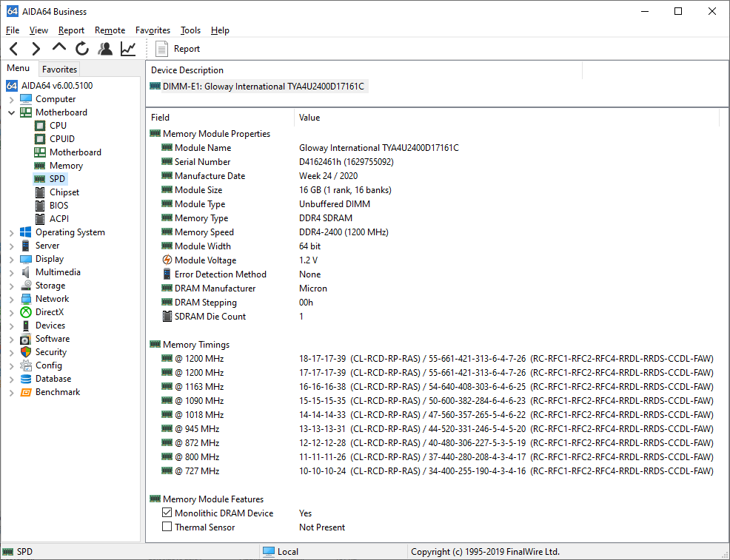This screenshot has width=730, height=560.
Task: Click the Security shield icon in the tree
Action: pyautogui.click(x=26, y=352)
